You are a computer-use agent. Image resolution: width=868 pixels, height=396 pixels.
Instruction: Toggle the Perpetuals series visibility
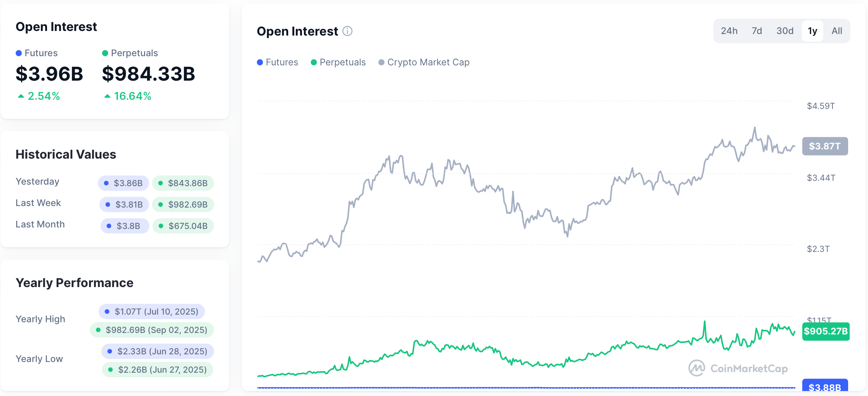(x=338, y=62)
